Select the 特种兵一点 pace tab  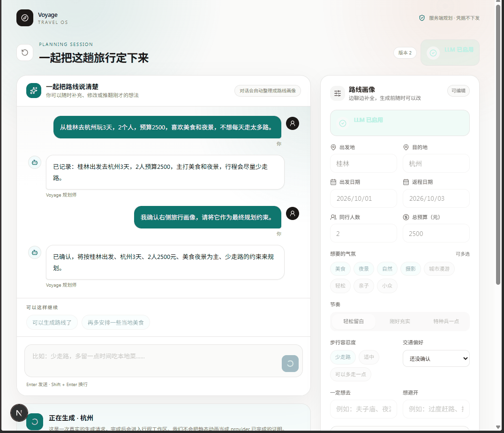pos(446,321)
